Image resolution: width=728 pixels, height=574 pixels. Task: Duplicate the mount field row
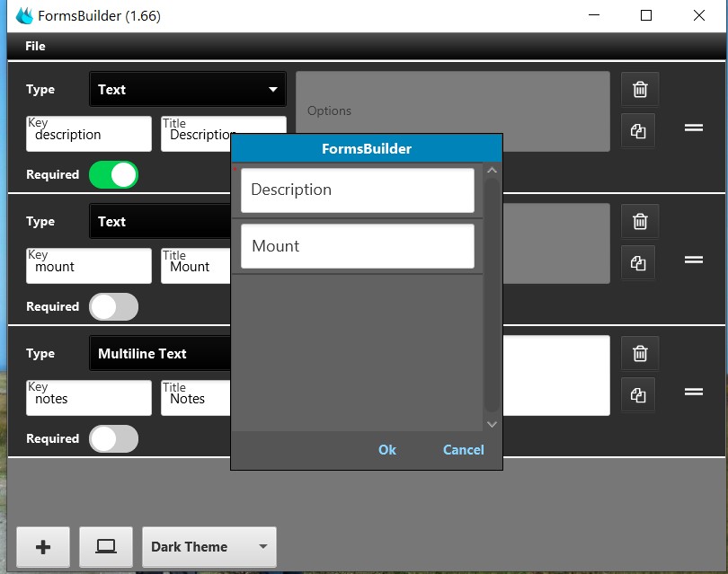click(x=638, y=263)
